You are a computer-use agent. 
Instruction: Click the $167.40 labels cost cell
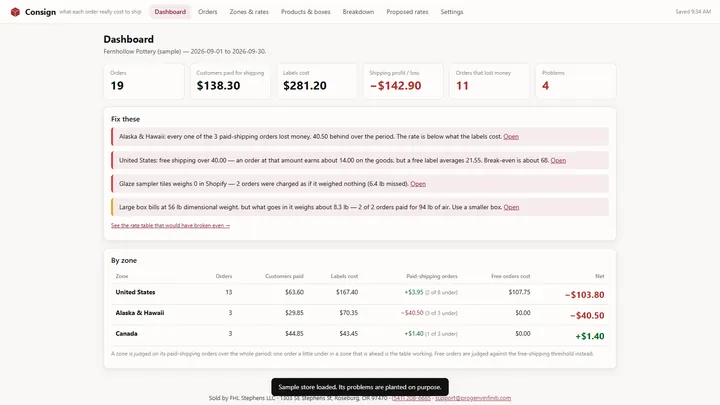tap(347, 292)
